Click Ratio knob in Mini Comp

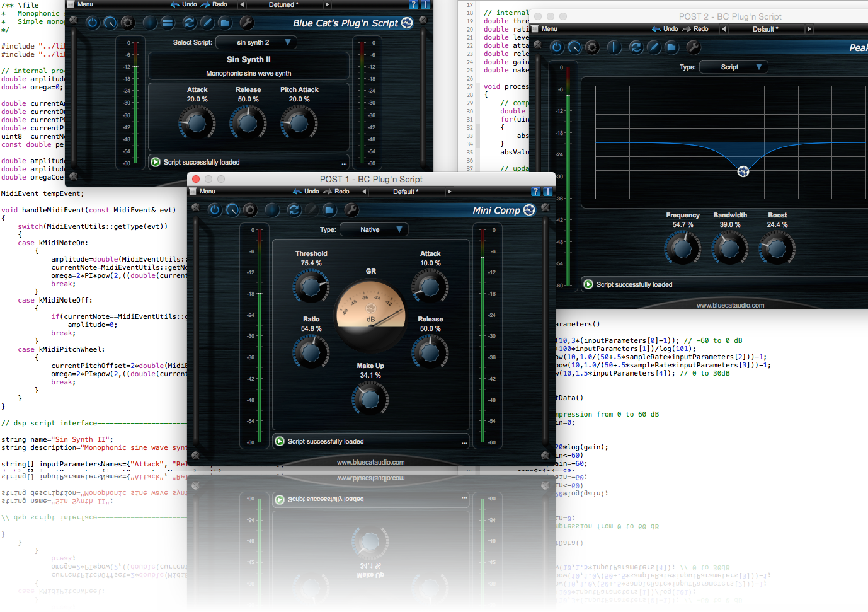coord(311,352)
